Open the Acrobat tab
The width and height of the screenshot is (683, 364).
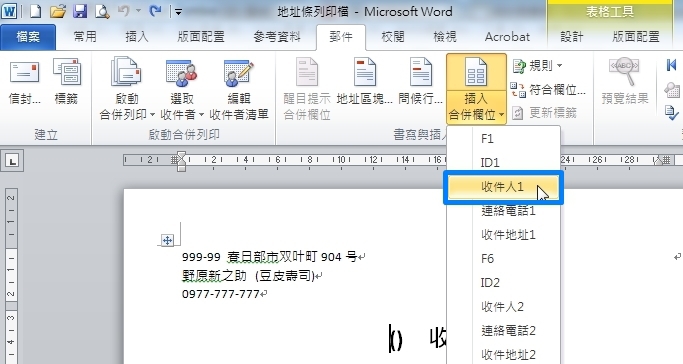(x=507, y=37)
